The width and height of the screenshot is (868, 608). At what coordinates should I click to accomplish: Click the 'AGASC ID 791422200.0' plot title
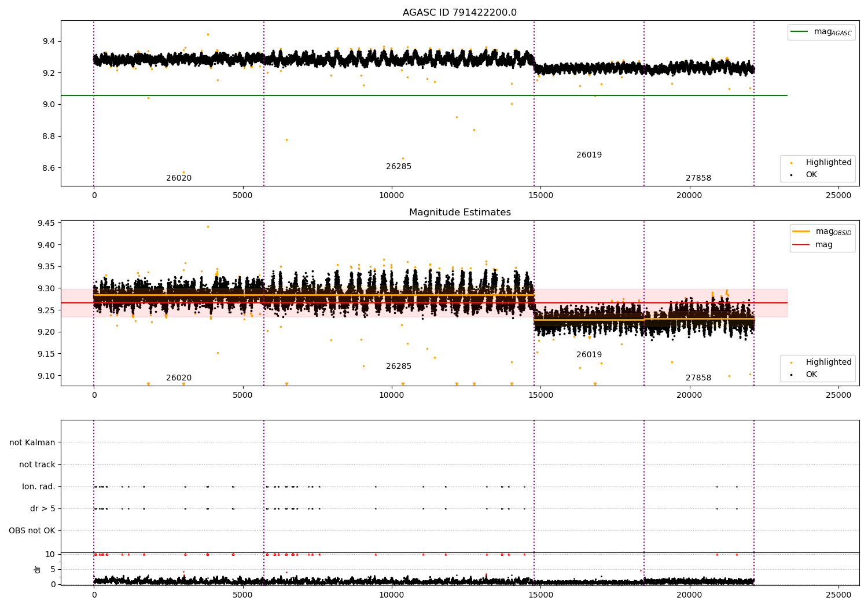(x=459, y=13)
